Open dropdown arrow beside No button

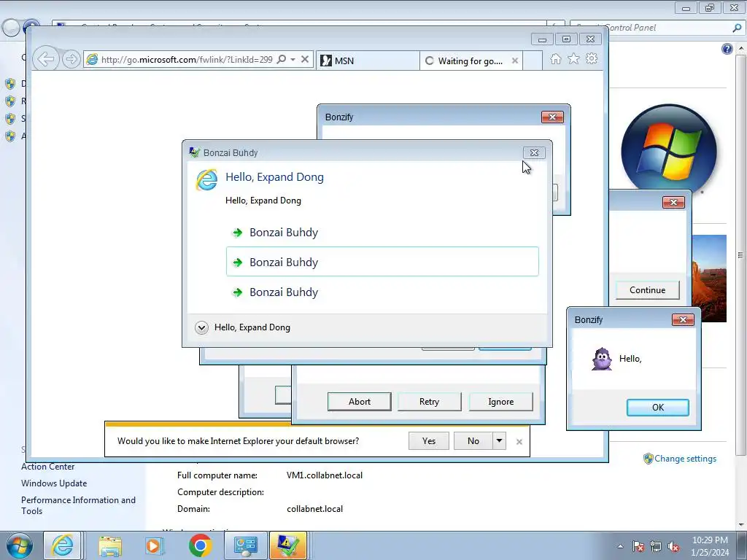coord(499,441)
